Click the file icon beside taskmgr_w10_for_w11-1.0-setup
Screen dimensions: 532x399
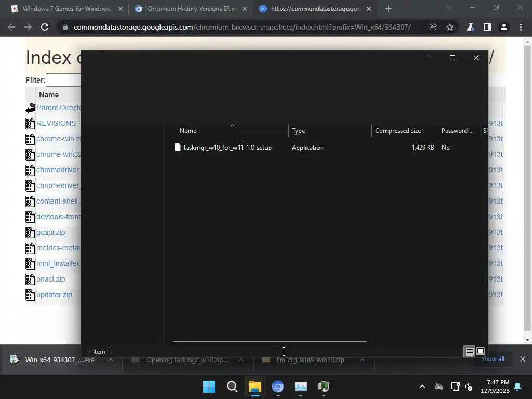178,147
